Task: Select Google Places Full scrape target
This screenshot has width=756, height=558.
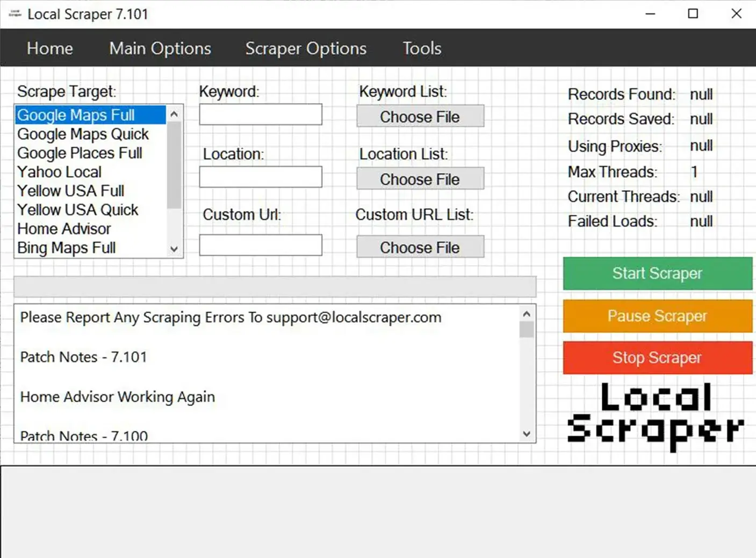Action: (x=91, y=153)
